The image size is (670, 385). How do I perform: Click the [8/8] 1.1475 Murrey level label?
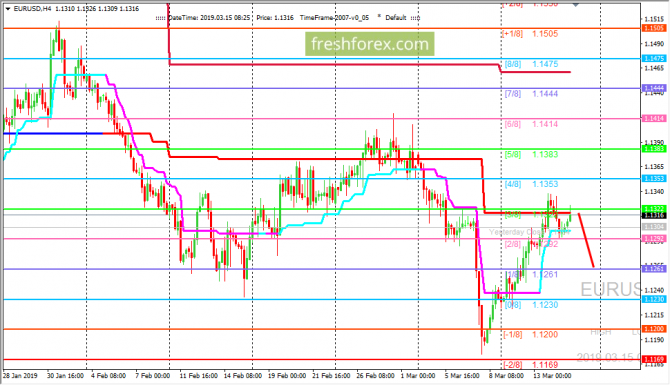pyautogui.click(x=531, y=64)
